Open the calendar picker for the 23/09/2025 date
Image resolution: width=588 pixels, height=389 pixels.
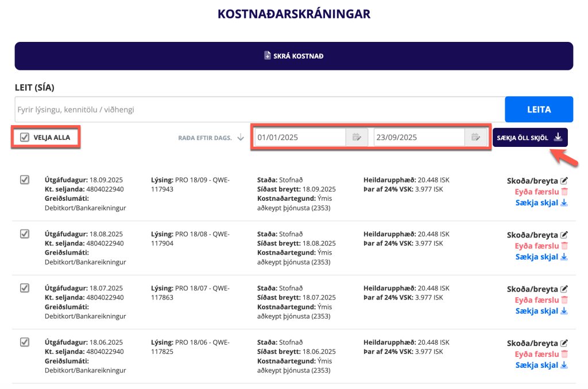(x=475, y=138)
